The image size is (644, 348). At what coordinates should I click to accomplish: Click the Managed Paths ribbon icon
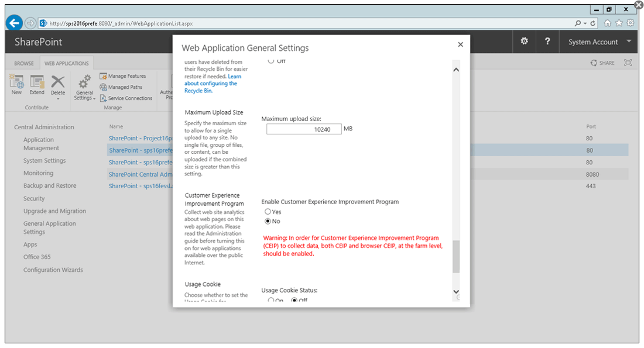coord(104,87)
